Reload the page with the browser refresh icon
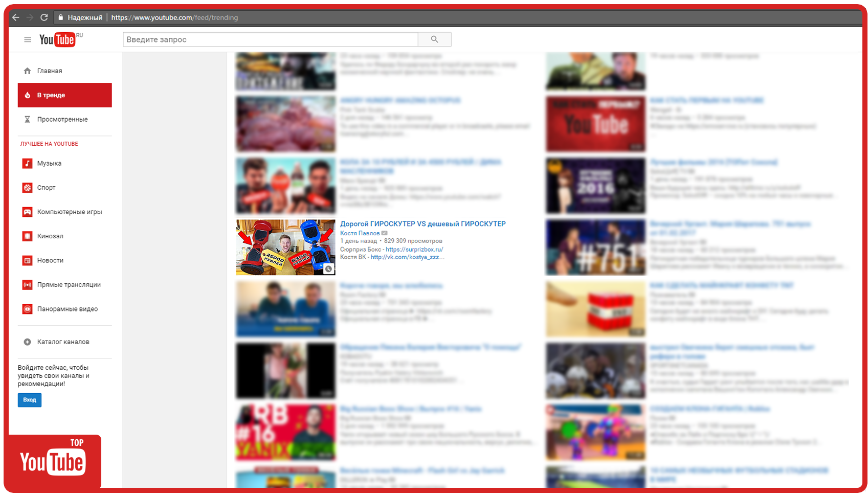 [x=44, y=17]
